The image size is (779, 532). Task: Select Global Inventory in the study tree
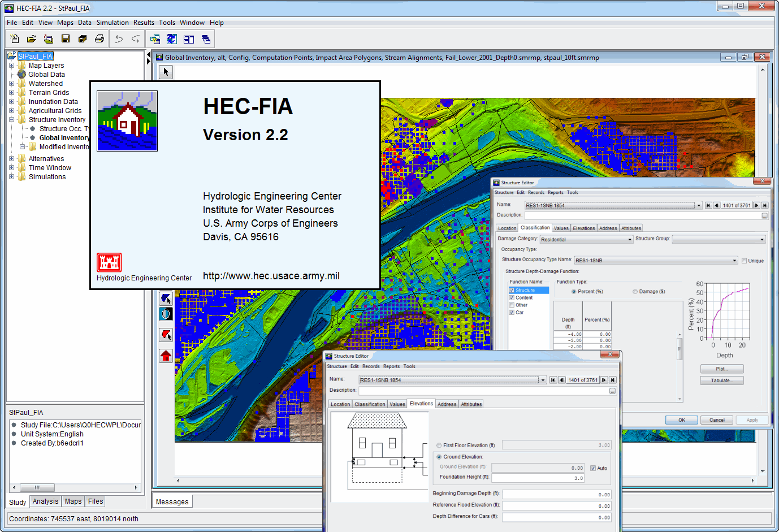click(x=64, y=137)
